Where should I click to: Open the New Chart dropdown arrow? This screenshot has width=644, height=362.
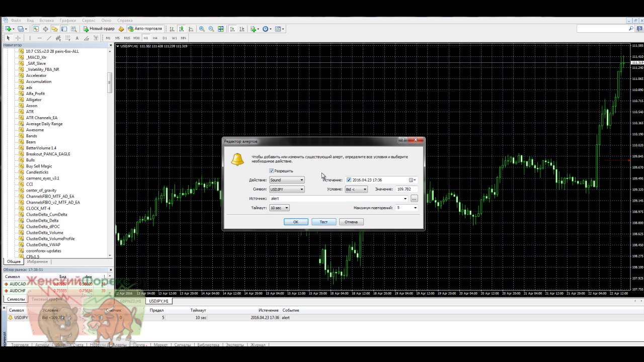(14, 29)
